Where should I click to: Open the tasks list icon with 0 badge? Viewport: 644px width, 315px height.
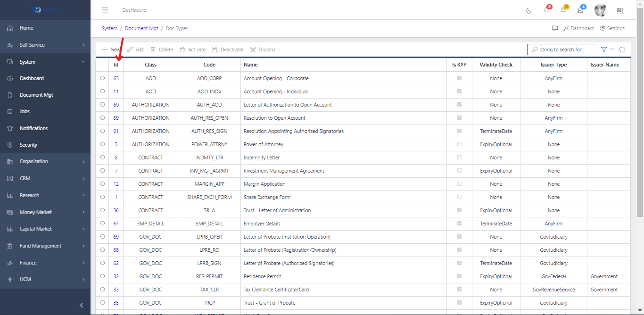point(563,10)
